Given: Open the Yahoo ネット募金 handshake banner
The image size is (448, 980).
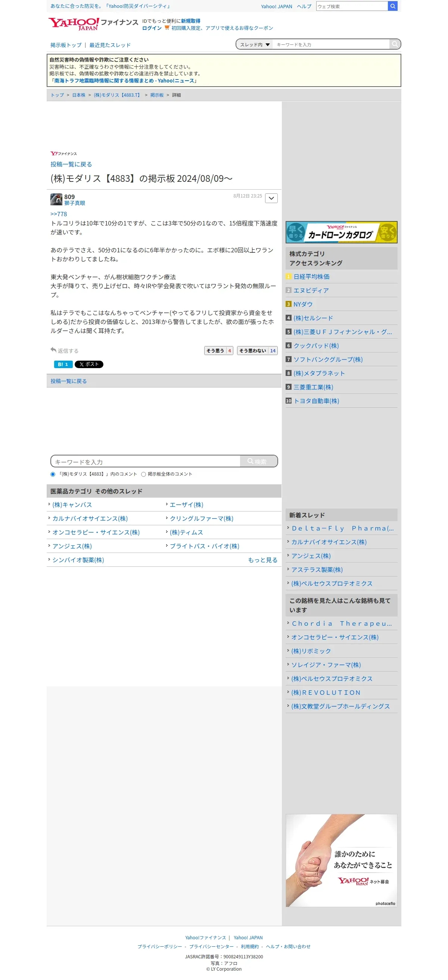Looking at the screenshot, I should [x=341, y=860].
